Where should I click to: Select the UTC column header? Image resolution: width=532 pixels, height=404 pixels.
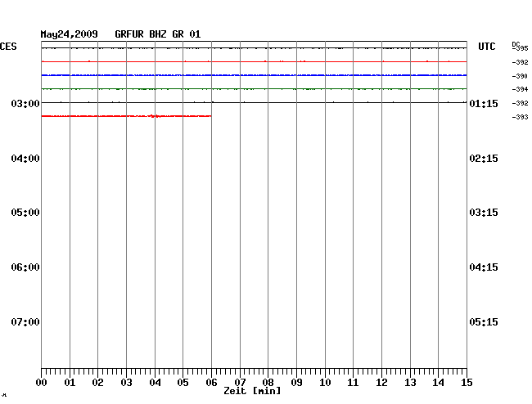[486, 47]
